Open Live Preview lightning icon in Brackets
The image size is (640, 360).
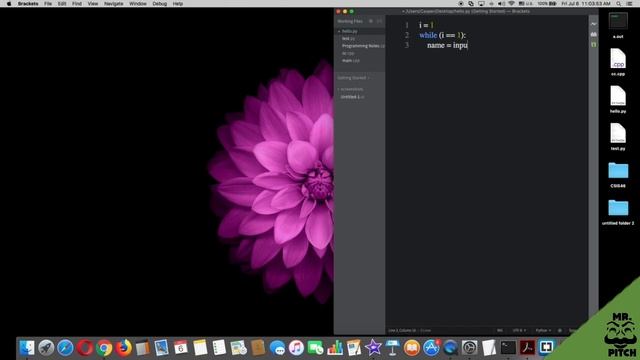pyautogui.click(x=593, y=24)
